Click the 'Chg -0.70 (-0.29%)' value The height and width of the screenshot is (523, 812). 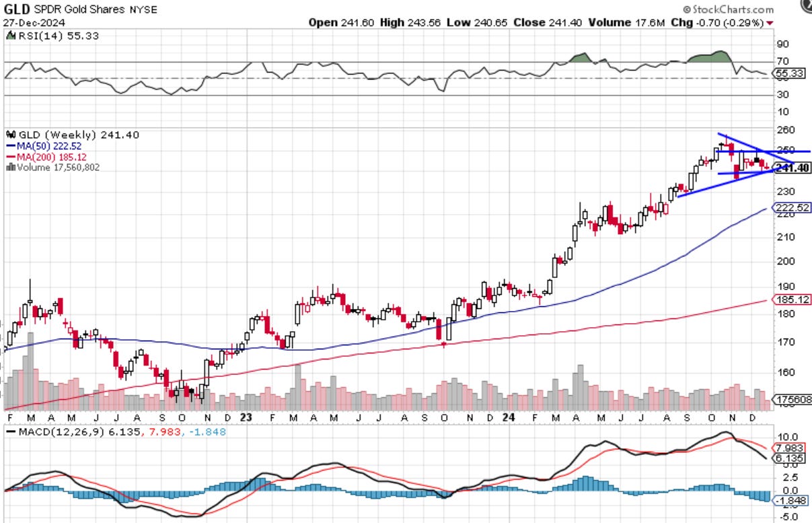[x=718, y=22]
